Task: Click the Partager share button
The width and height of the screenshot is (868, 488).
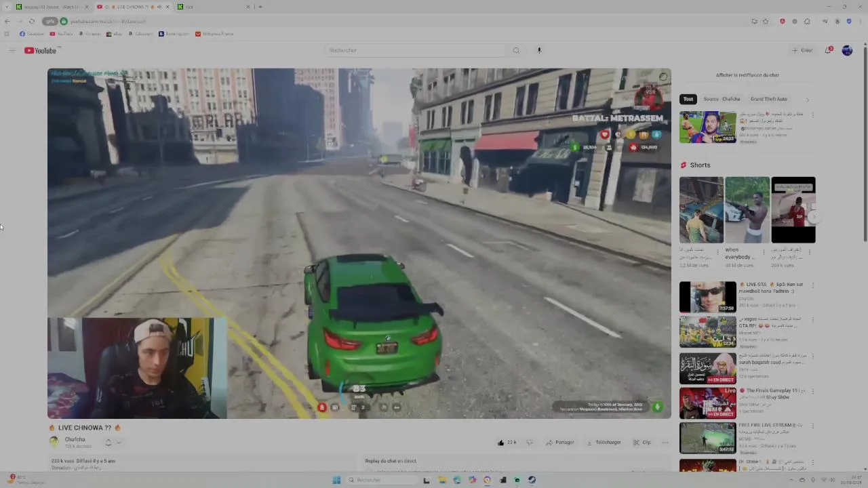Action: [560, 443]
